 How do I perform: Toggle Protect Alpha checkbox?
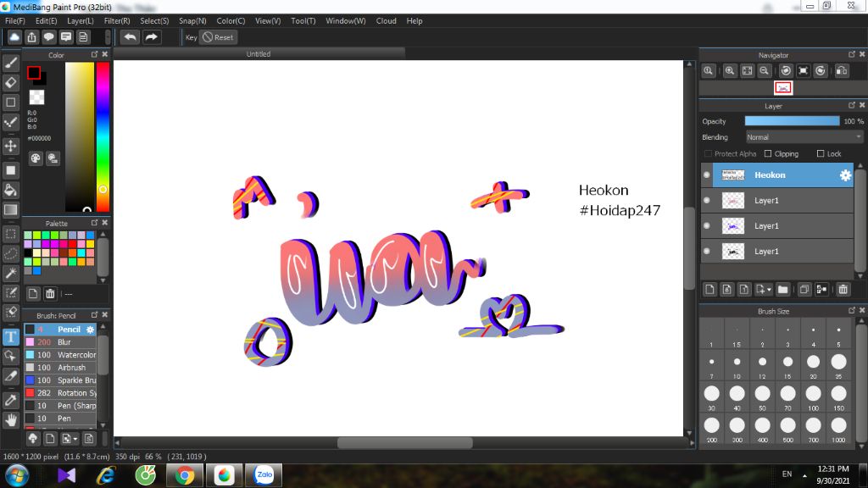708,154
